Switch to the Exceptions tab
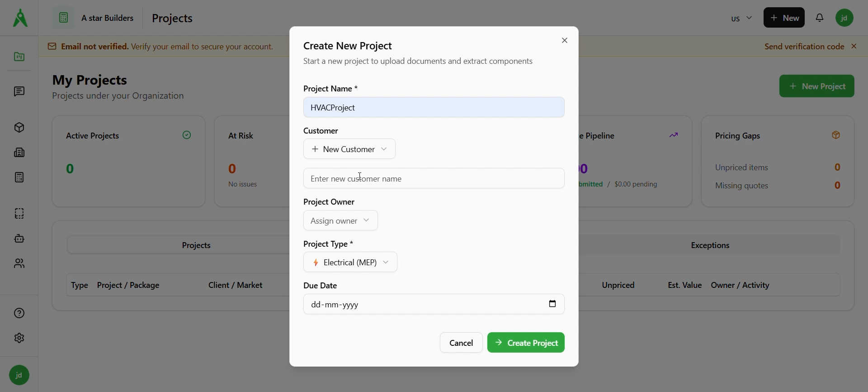868x392 pixels. 710,245
